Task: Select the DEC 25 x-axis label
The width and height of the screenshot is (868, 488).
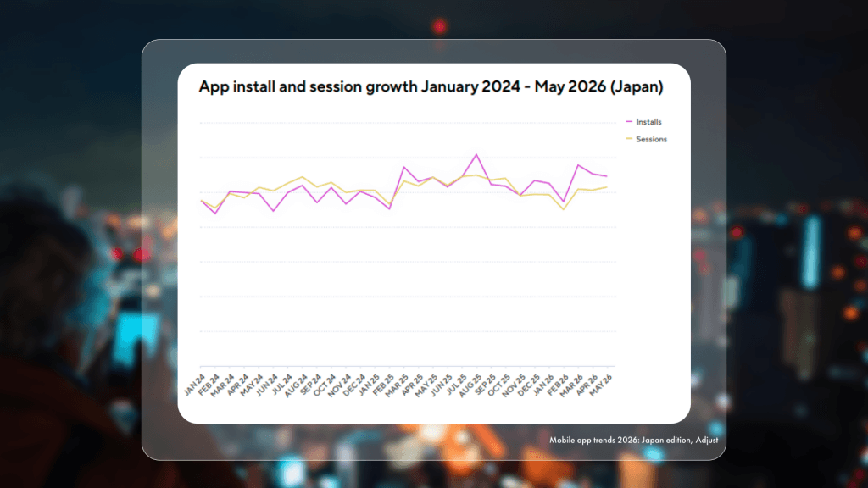Action: pyautogui.click(x=528, y=385)
